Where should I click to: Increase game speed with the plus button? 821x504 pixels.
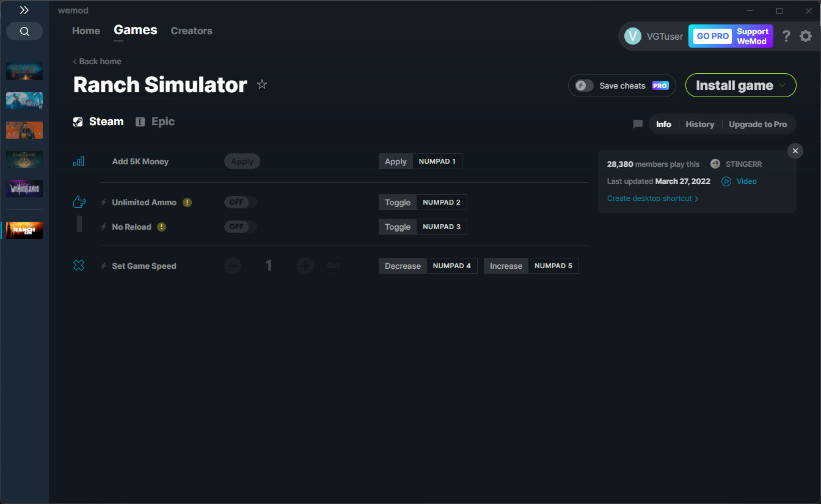pos(305,266)
